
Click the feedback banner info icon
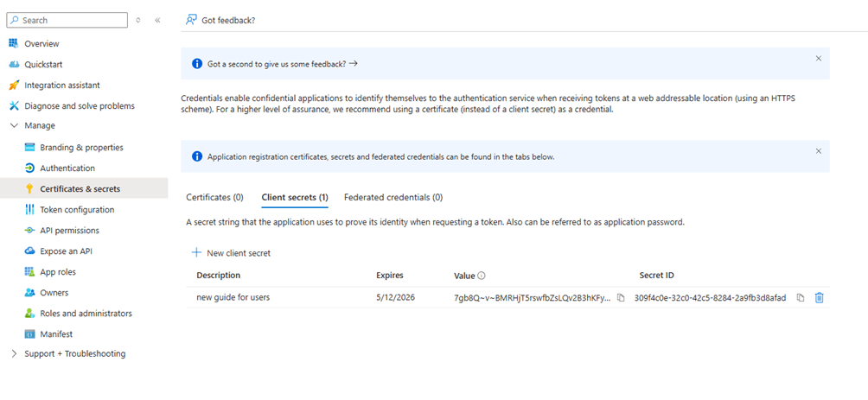click(197, 64)
